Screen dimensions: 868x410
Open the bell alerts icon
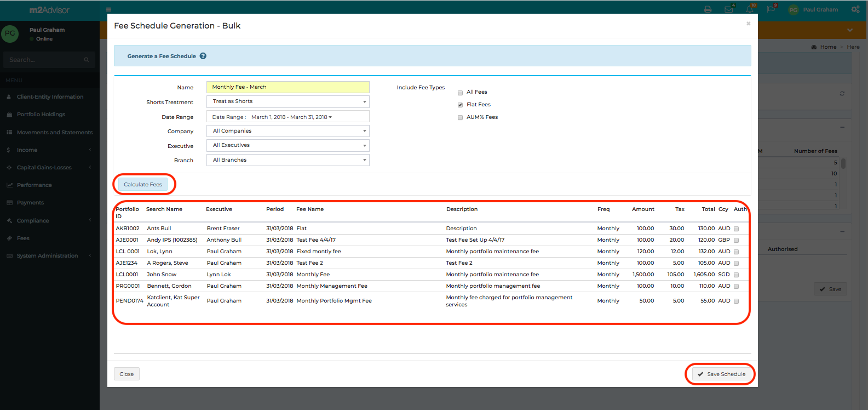[749, 9]
